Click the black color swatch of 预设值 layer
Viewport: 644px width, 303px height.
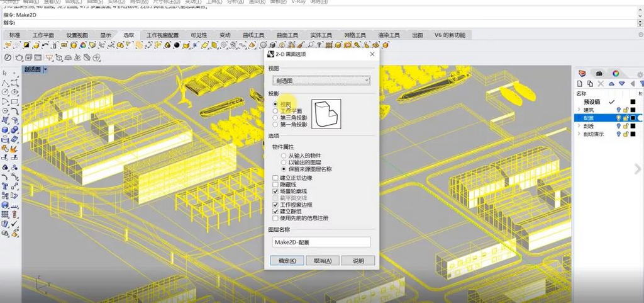633,101
